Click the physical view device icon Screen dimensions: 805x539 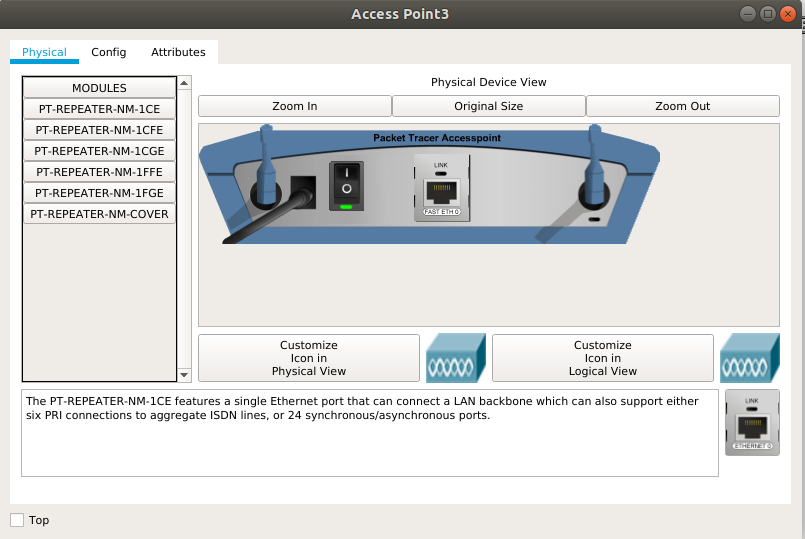point(456,358)
